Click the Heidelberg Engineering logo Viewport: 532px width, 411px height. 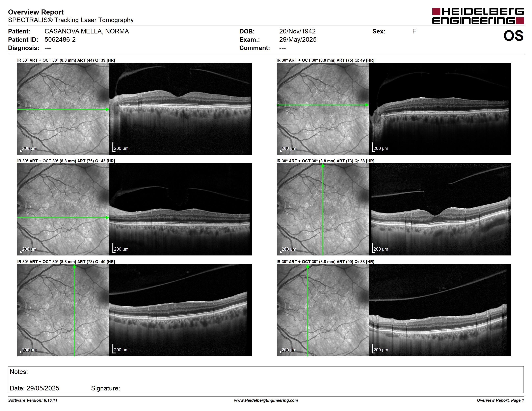pyautogui.click(x=478, y=16)
